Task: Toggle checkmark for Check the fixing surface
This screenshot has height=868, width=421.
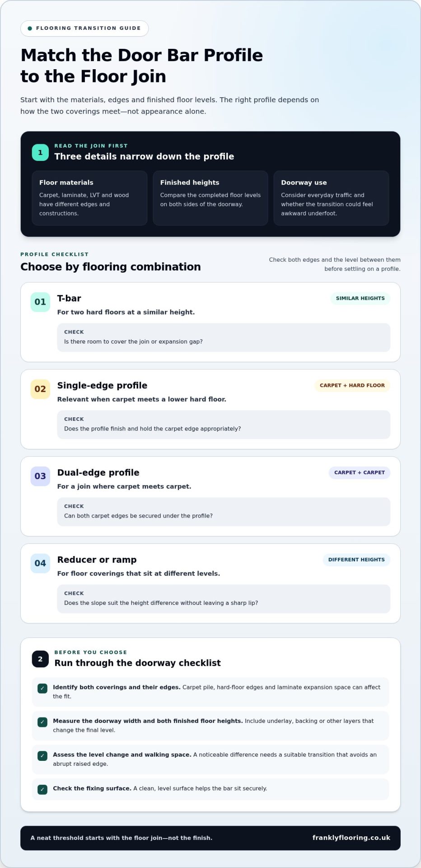Action: pyautogui.click(x=42, y=789)
